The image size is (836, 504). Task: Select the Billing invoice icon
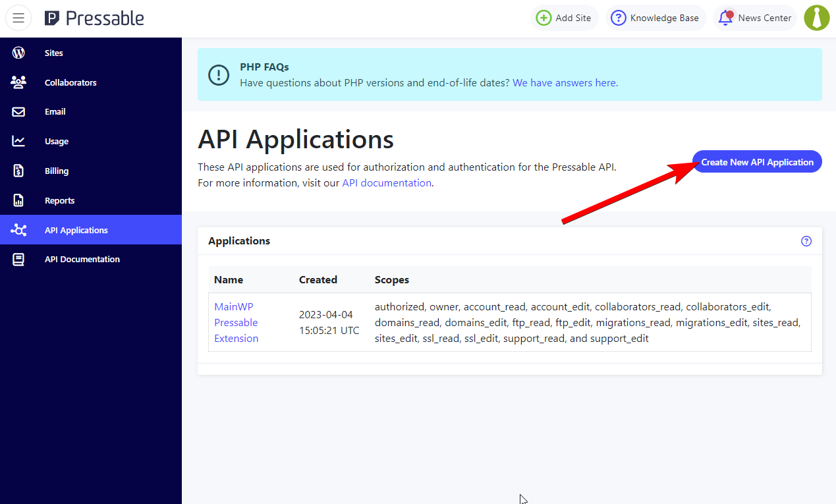[18, 171]
